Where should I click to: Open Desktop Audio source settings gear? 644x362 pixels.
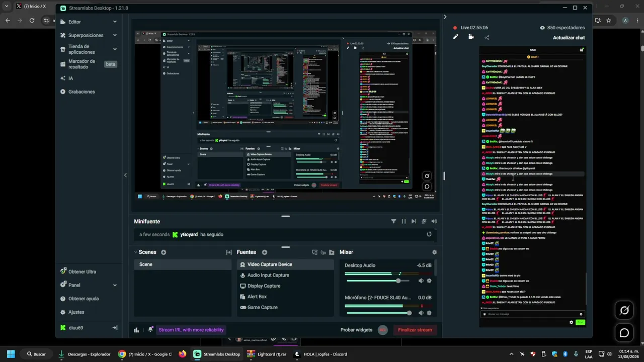429,281
